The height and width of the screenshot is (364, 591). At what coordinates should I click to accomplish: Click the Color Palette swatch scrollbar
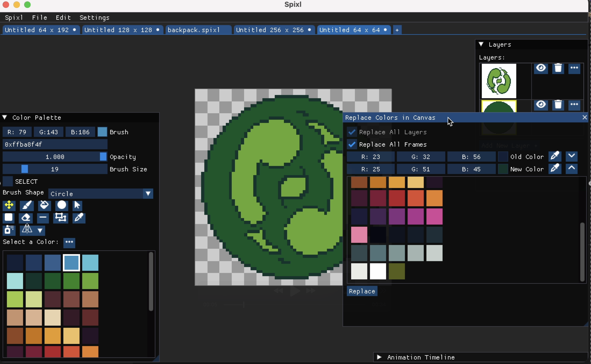(151, 281)
